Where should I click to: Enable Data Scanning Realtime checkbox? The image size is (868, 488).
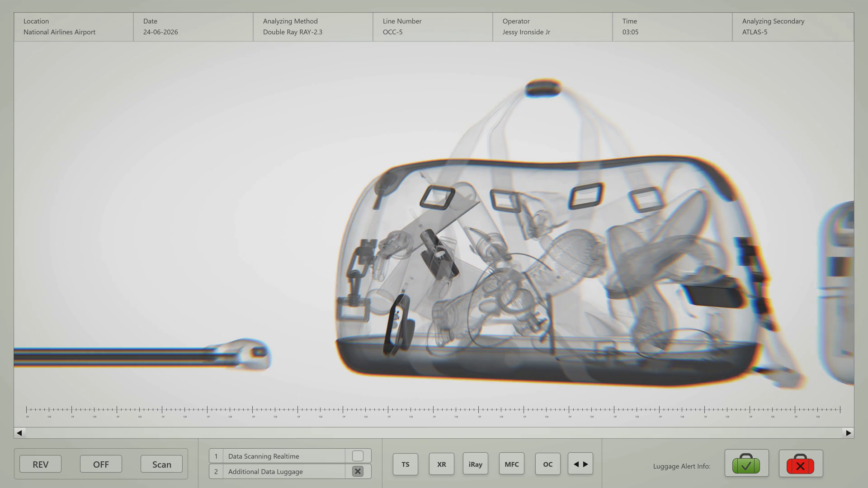pos(358,456)
